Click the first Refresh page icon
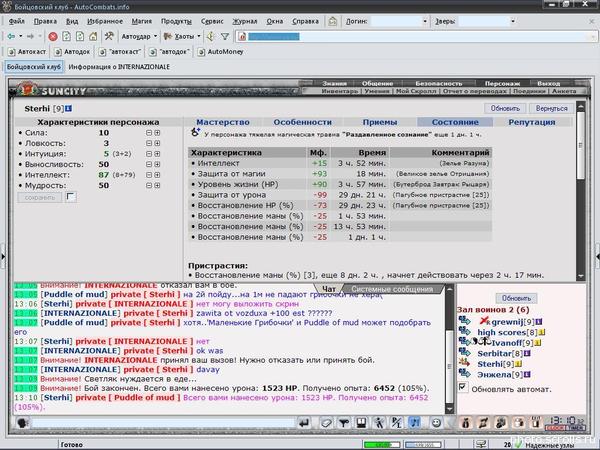 pyautogui.click(x=67, y=36)
